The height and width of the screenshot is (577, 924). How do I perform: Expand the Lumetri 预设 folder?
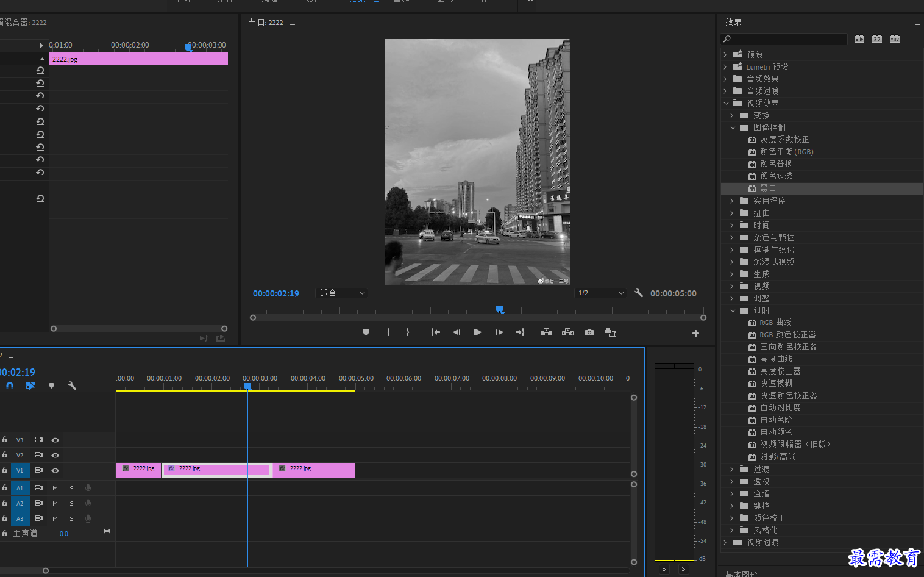725,66
